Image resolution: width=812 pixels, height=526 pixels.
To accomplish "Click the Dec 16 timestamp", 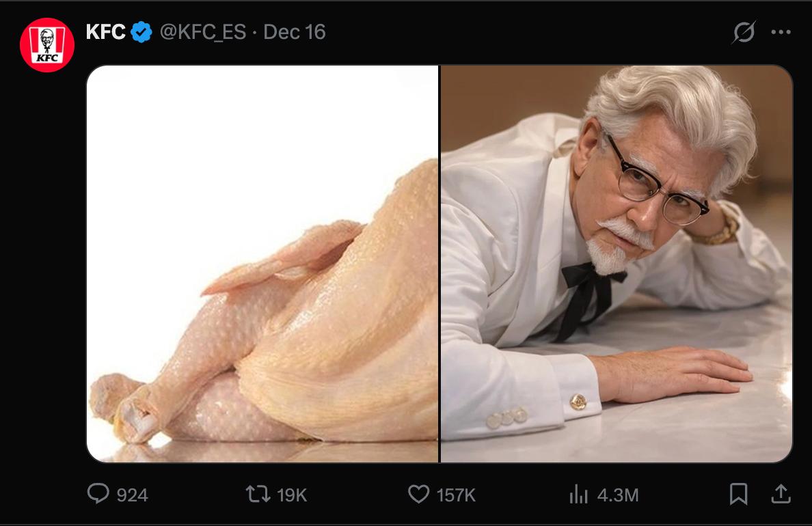I will pyautogui.click(x=295, y=32).
